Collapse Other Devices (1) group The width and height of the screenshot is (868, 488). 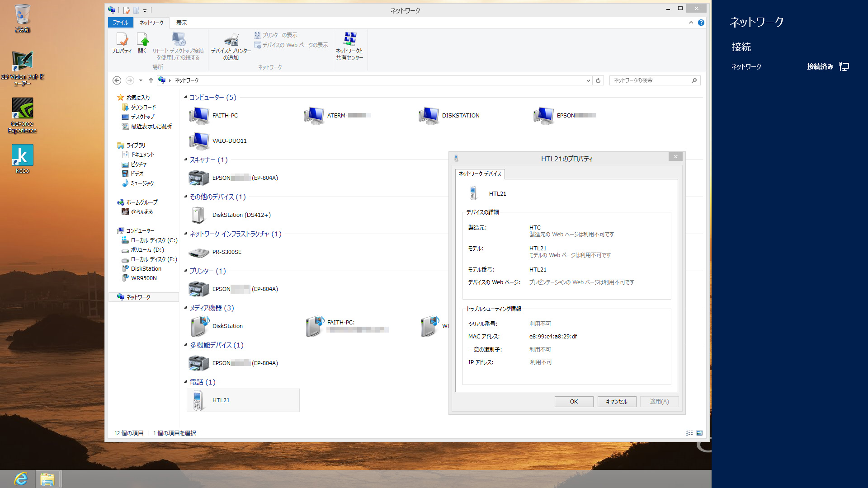coord(185,197)
